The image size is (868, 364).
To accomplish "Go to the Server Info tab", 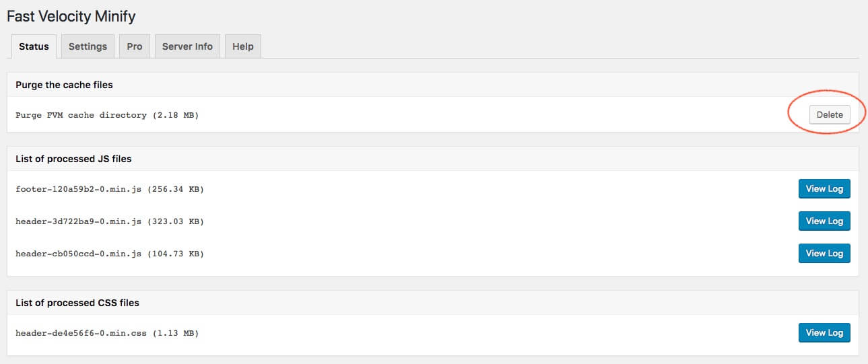I will pyautogui.click(x=187, y=46).
